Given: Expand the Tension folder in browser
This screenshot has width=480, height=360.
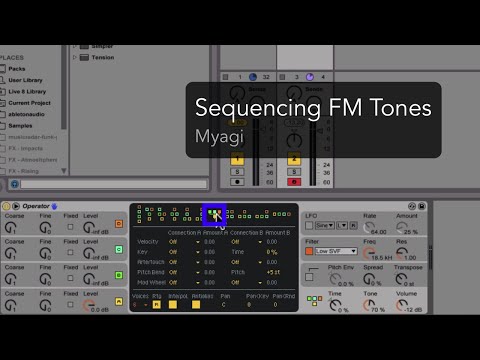Looking at the screenshot, I should pos(75,57).
